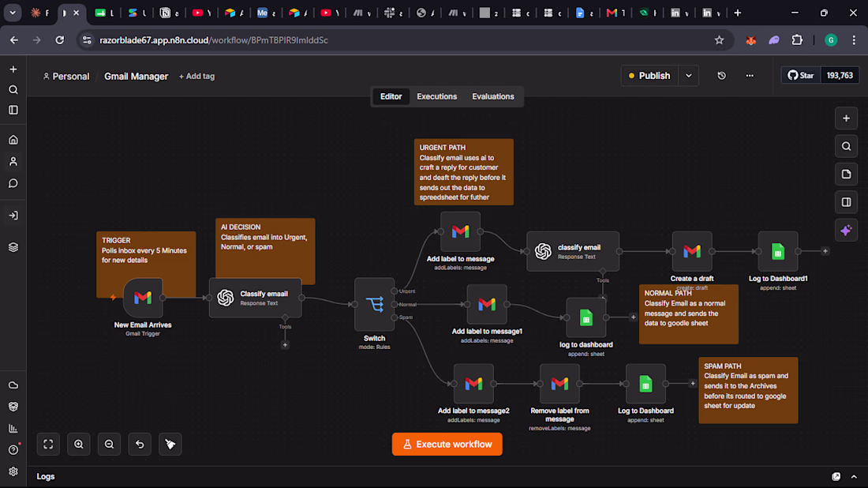Open the Remove label from message node
Image resolution: width=868 pixels, height=488 pixels.
coord(559,383)
